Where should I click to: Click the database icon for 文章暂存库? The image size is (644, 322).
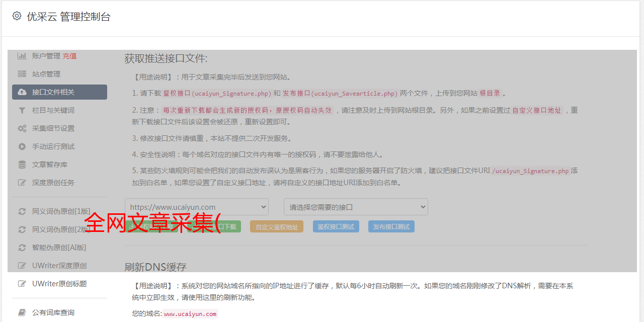pyautogui.click(x=22, y=165)
